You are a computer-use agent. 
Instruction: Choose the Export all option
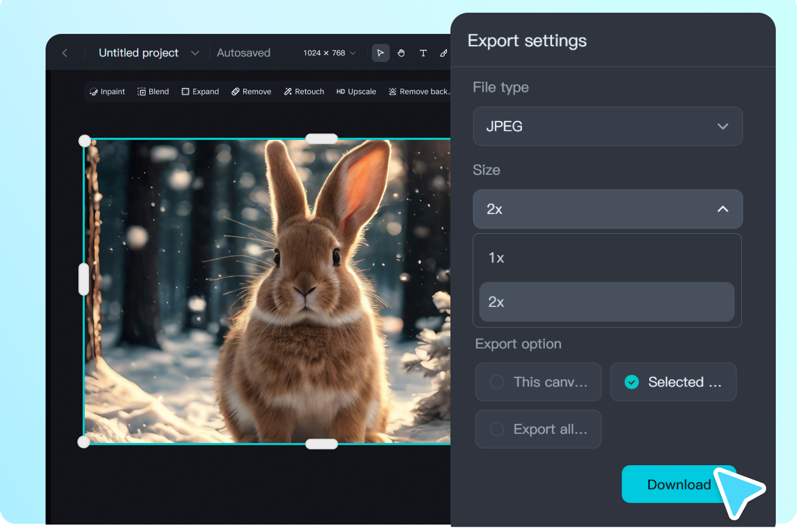click(538, 429)
